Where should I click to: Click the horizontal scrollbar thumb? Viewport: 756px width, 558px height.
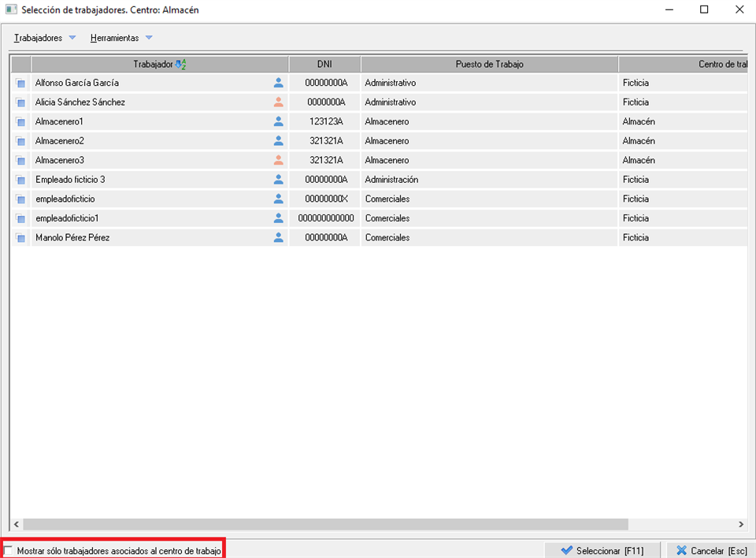coord(324,524)
